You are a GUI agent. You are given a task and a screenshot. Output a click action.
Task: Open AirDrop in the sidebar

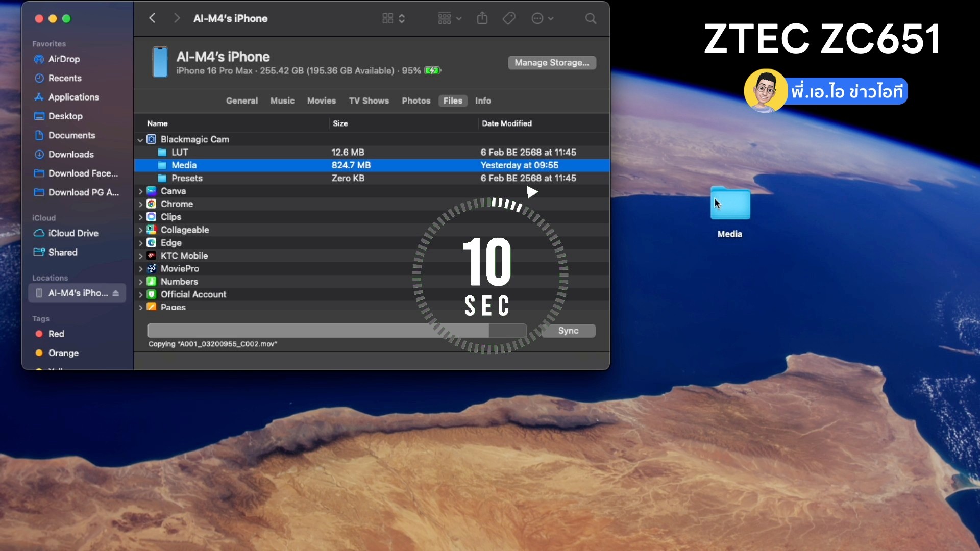tap(64, 59)
